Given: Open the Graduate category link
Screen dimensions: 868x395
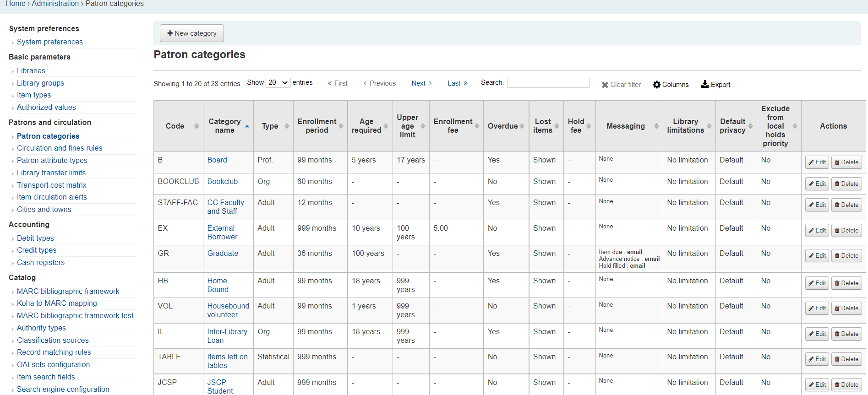Looking at the screenshot, I should pos(223,254).
